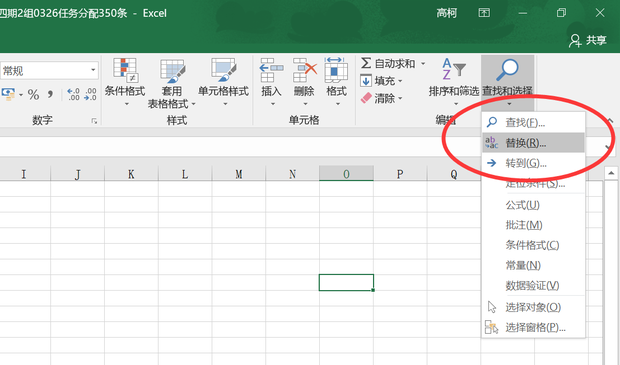620x365 pixels.
Task: Expand the number format 常规 dropdown
Action: pyautogui.click(x=93, y=70)
